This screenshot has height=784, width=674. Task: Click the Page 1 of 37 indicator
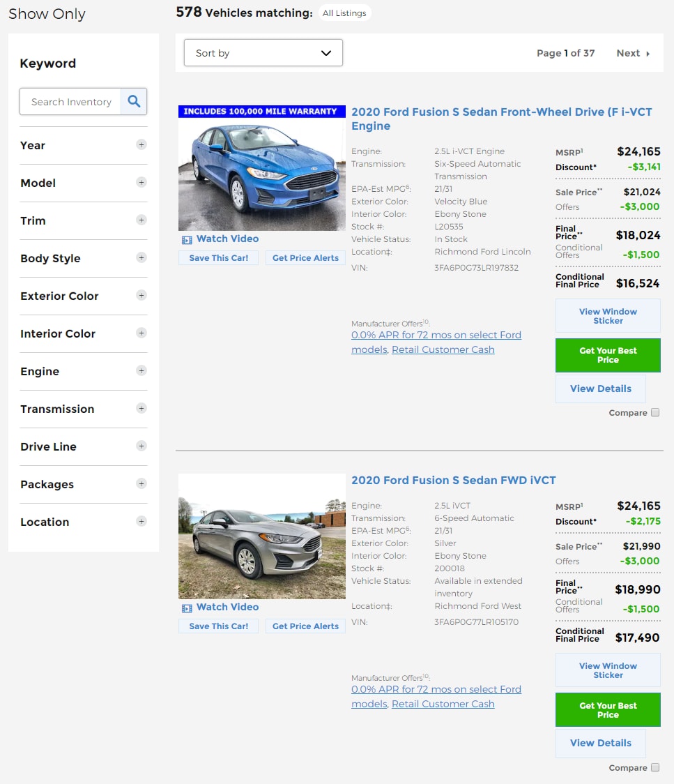[x=565, y=53]
